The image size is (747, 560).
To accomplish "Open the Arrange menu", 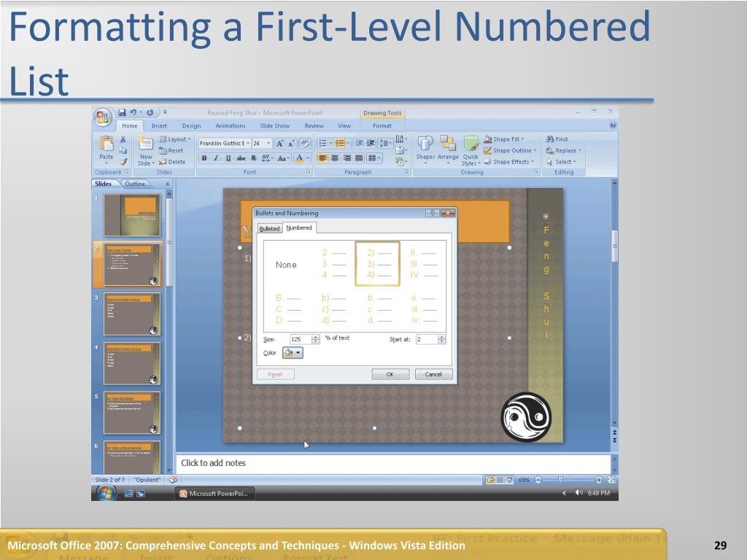I will click(448, 149).
